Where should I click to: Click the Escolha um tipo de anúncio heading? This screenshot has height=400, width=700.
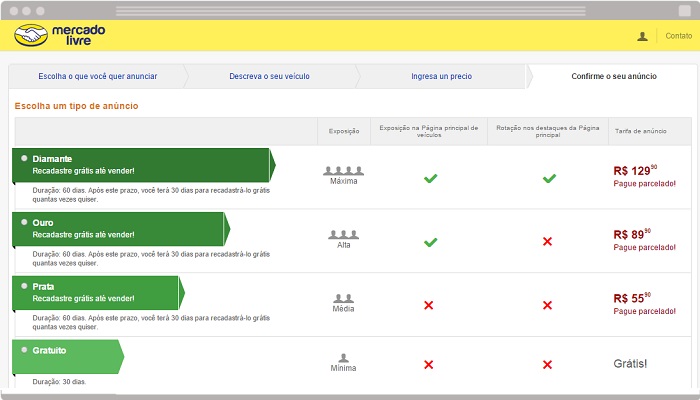click(x=76, y=106)
